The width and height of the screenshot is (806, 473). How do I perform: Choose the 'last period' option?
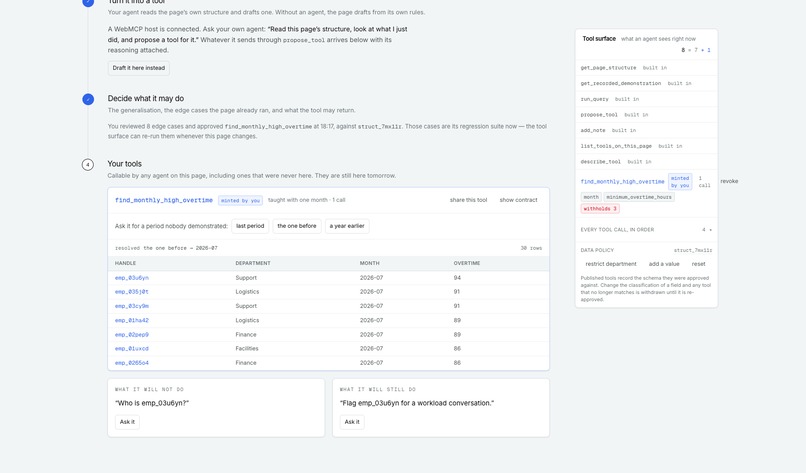click(x=250, y=226)
